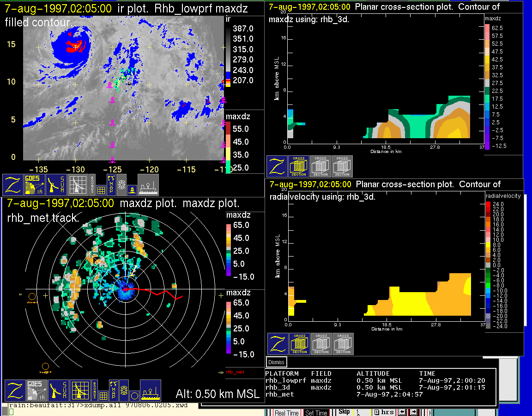This screenshot has height=416, width=532.
Task: Step time backward with the left arrow
Action: pos(403,412)
